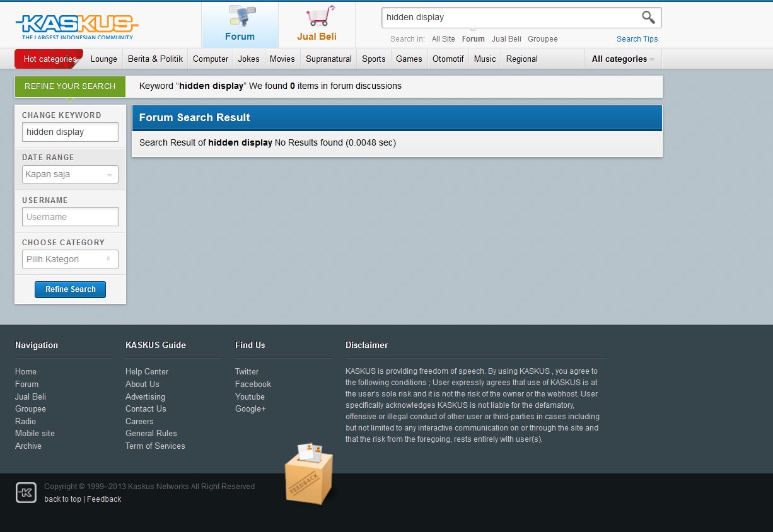773x532 pixels.
Task: Click the Refine Search button
Action: point(70,289)
